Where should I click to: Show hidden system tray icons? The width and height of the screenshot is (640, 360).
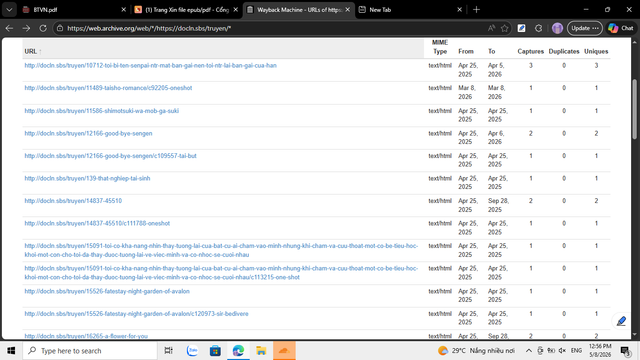529,351
